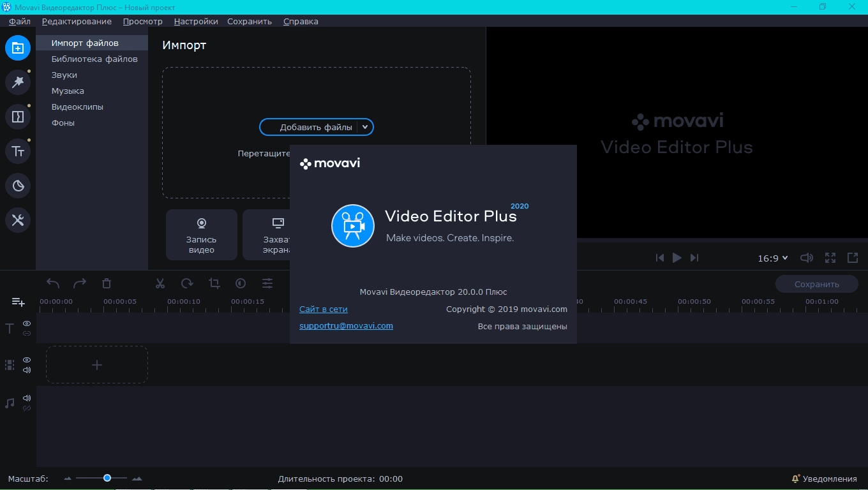Click the Уведомления label in status bar
The width and height of the screenshot is (868, 490).
pyautogui.click(x=830, y=479)
